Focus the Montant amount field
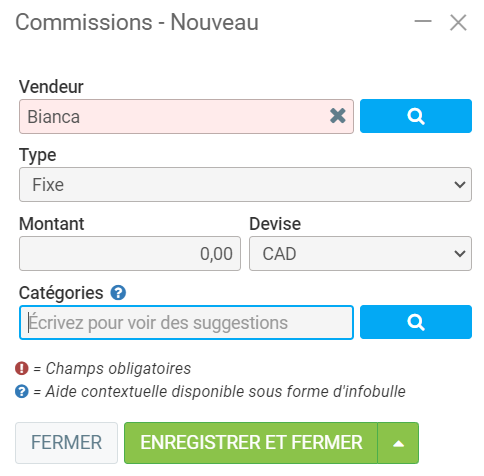The image size is (484, 476). pyautogui.click(x=130, y=254)
